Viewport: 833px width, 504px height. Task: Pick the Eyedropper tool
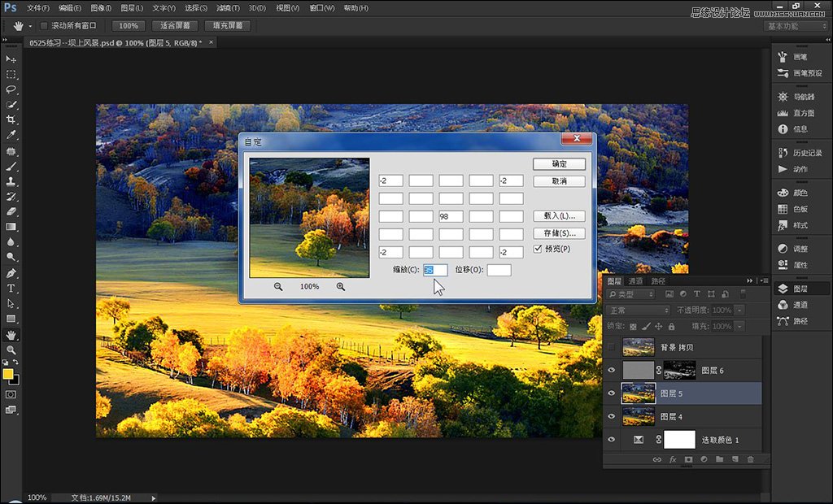coord(11,135)
